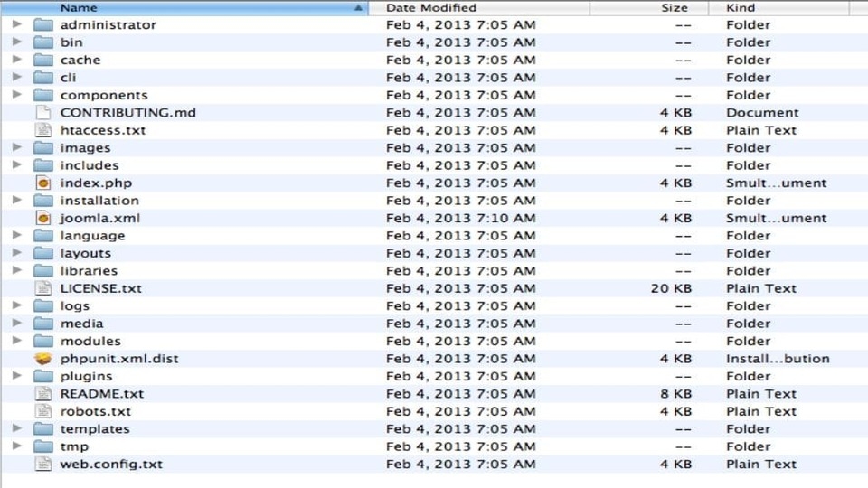Expand the includes folder triangle
868x488 pixels.
pos(17,164)
